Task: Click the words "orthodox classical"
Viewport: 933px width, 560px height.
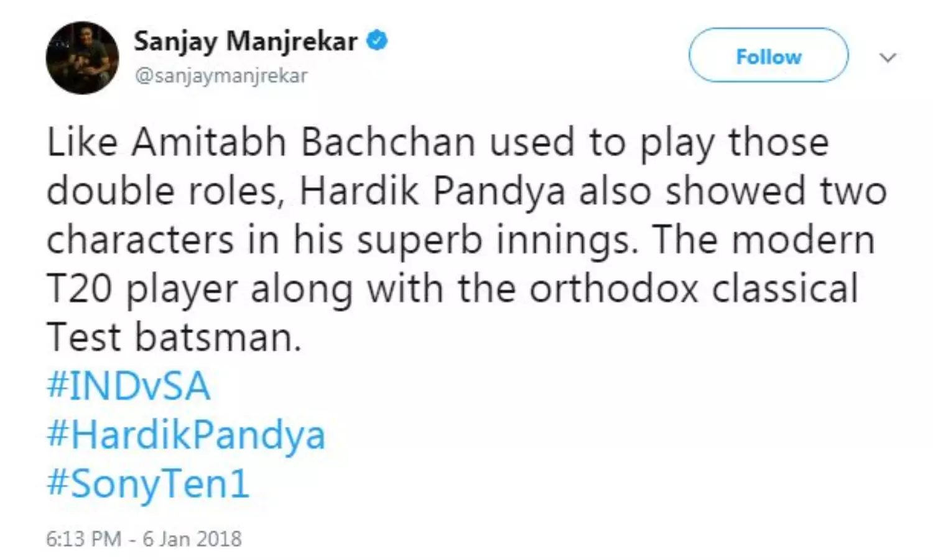Action: (x=694, y=288)
